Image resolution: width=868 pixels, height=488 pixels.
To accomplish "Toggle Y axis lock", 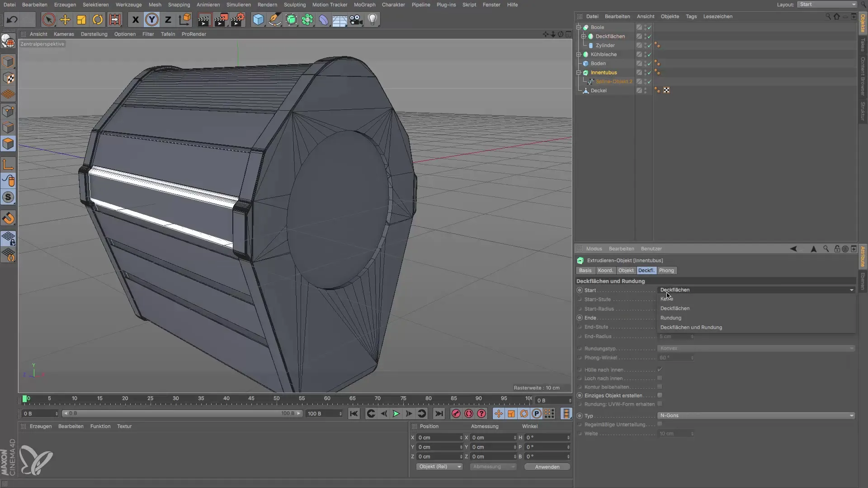I will click(152, 19).
